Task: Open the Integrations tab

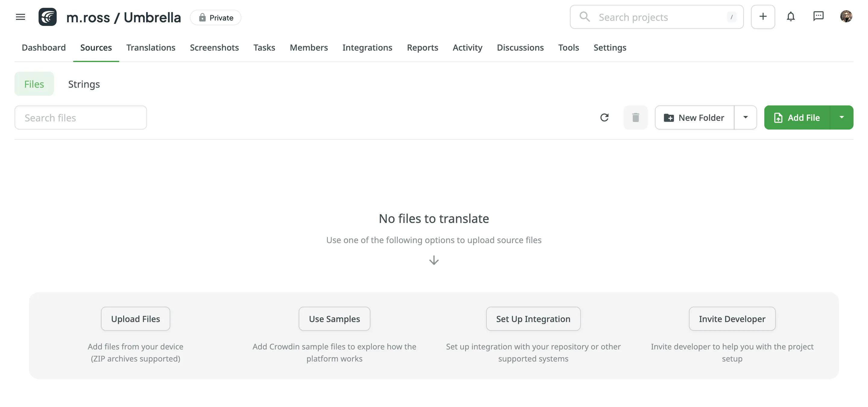Action: (x=367, y=48)
